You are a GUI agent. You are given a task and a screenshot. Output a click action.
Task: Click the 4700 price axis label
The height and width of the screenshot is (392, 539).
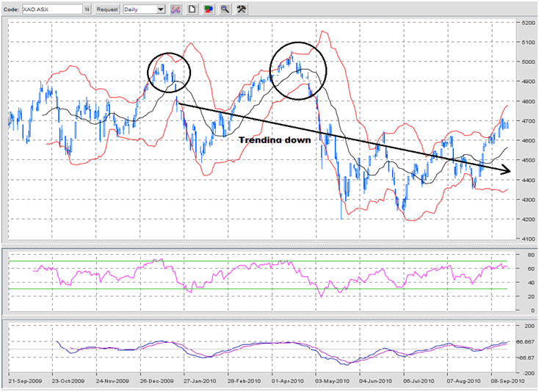point(528,121)
